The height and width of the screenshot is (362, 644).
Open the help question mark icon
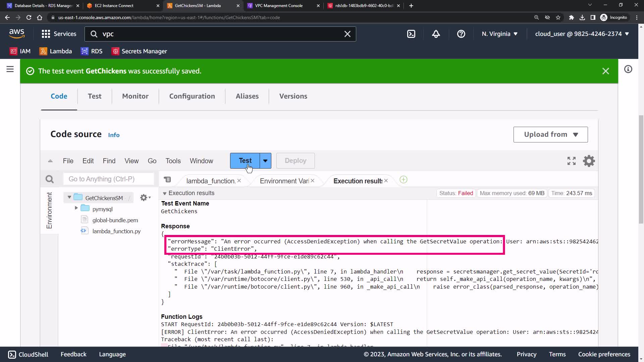461,34
